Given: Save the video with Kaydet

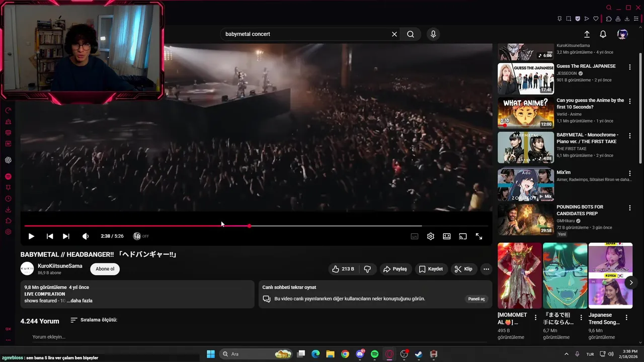Looking at the screenshot, I should 431,269.
